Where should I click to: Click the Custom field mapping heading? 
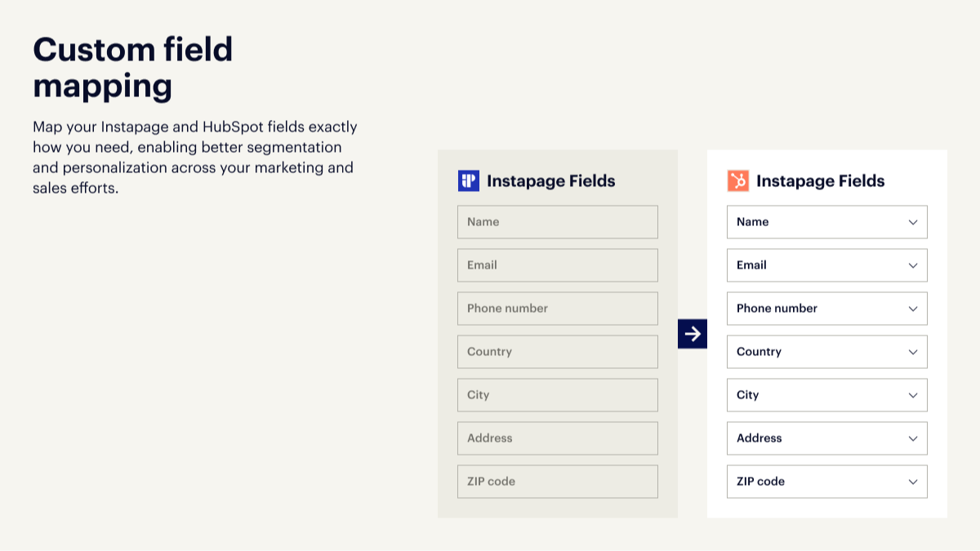133,67
